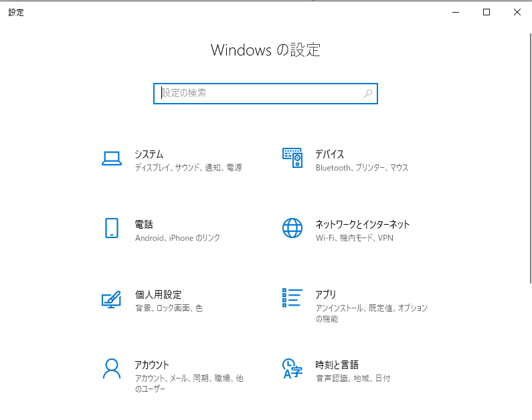Maximize the 設定 window
This screenshot has width=532, height=420.
486,12
